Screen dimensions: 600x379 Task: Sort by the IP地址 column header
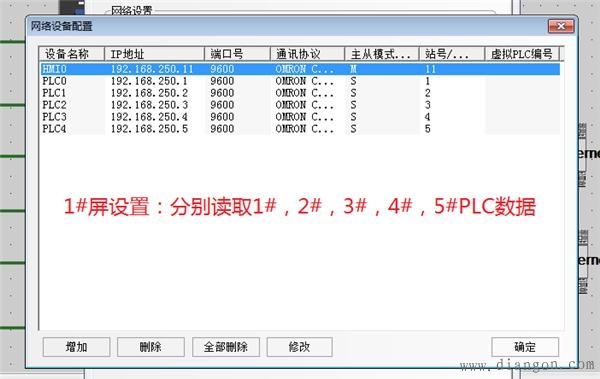pyautogui.click(x=155, y=54)
